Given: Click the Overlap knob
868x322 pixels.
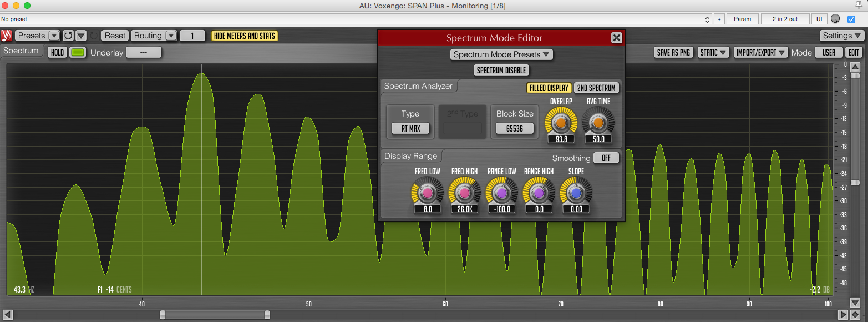Looking at the screenshot, I should pos(561,122).
